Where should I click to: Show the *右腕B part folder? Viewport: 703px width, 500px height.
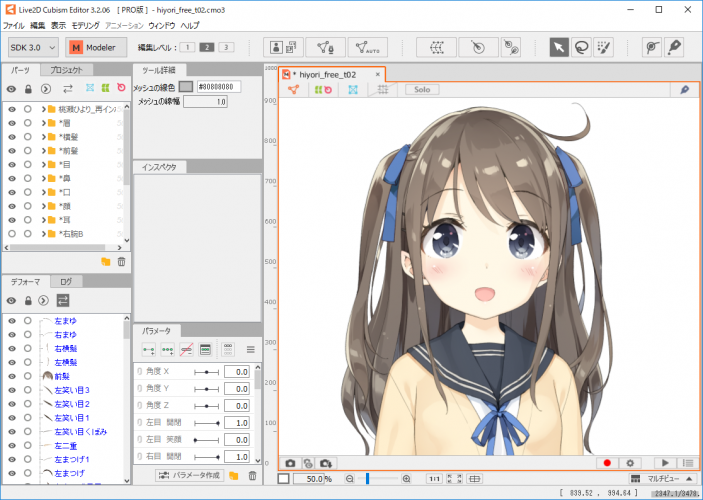pos(12,234)
